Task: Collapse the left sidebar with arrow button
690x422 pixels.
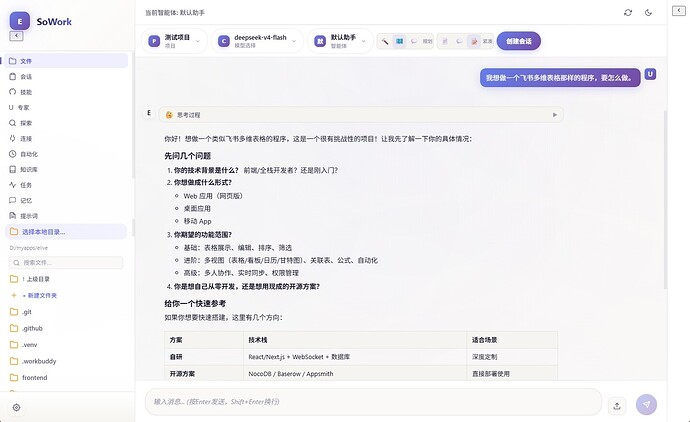Action: (16, 36)
